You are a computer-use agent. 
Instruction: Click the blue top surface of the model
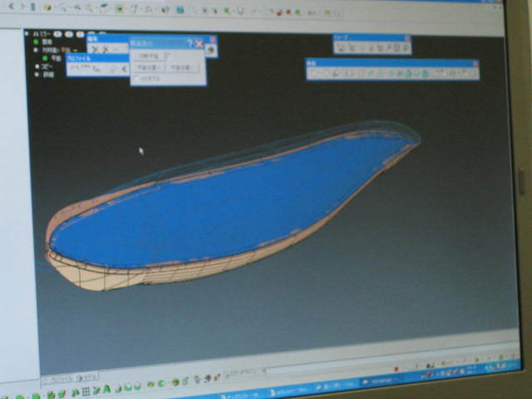coord(233,199)
